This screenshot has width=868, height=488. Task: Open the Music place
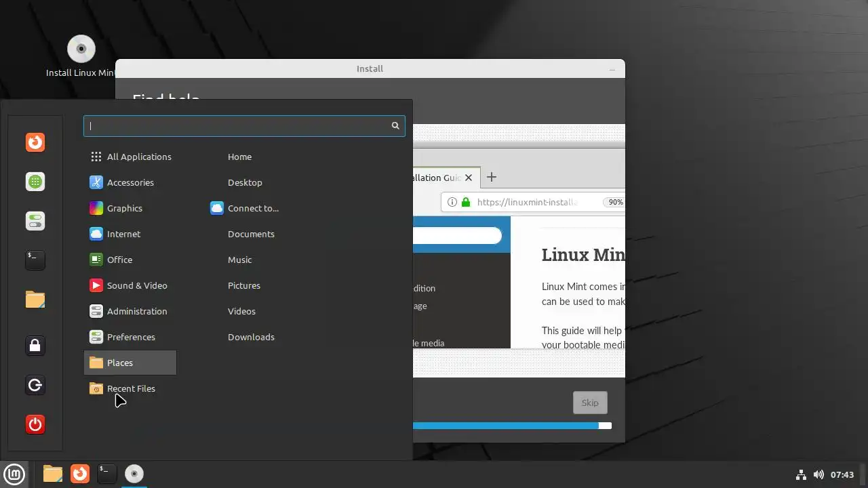(x=239, y=260)
